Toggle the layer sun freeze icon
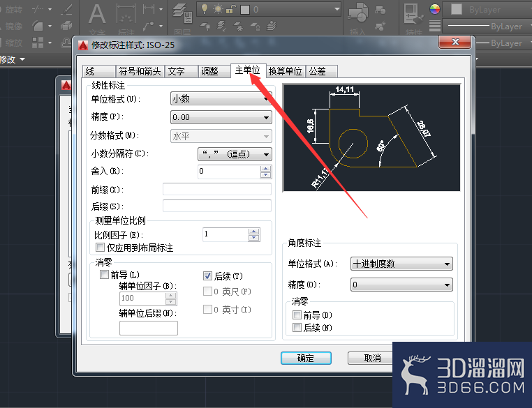 (218, 9)
